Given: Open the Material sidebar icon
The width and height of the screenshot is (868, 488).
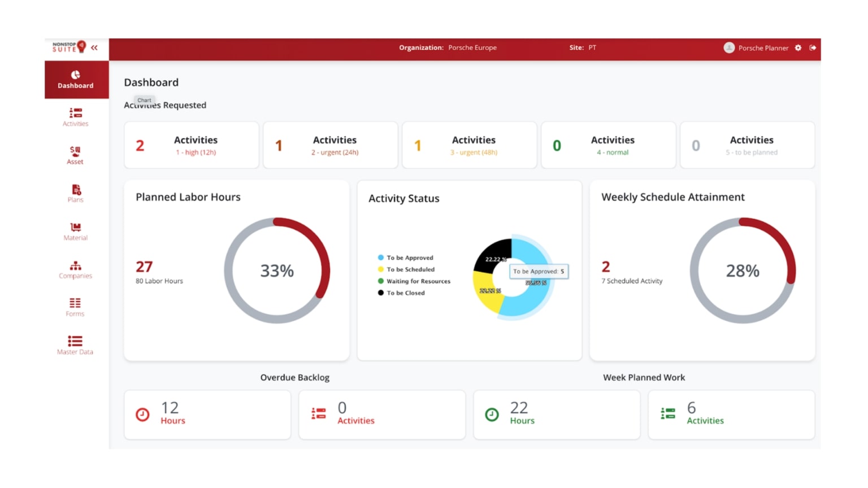Looking at the screenshot, I should tap(75, 231).
